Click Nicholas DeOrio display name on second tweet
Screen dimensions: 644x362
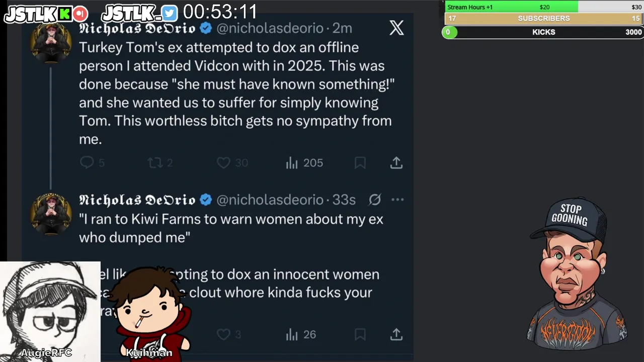tap(137, 200)
